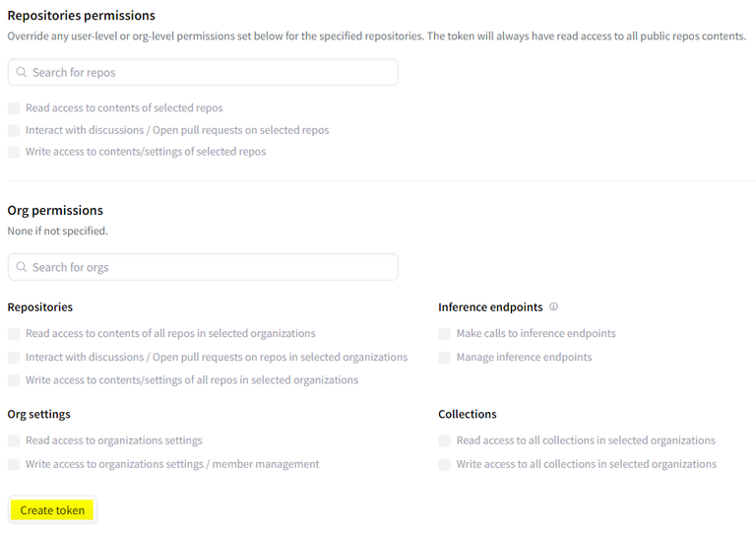Click the Manage inference endpoints label text
The height and width of the screenshot is (535, 756).
point(524,358)
